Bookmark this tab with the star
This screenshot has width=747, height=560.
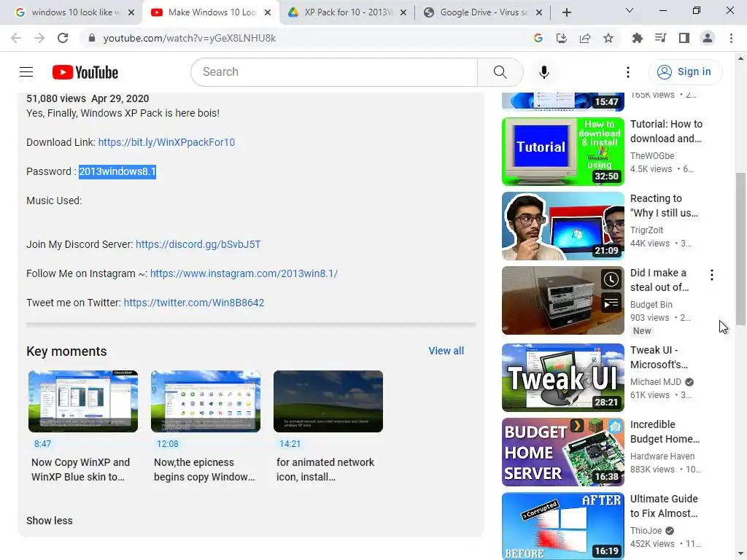click(x=608, y=38)
